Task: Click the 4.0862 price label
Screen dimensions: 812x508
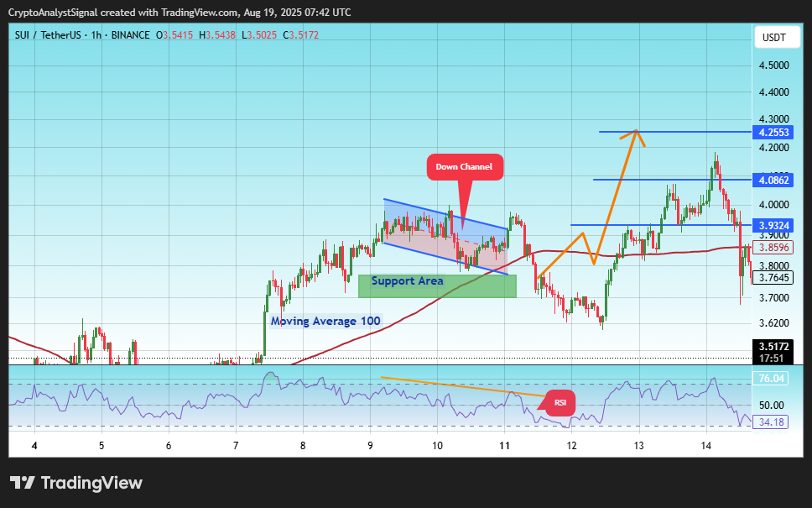Action: 773,180
